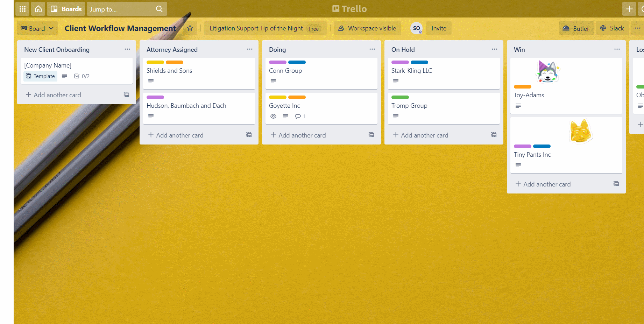Star this board
The width and height of the screenshot is (644, 324).
click(190, 28)
